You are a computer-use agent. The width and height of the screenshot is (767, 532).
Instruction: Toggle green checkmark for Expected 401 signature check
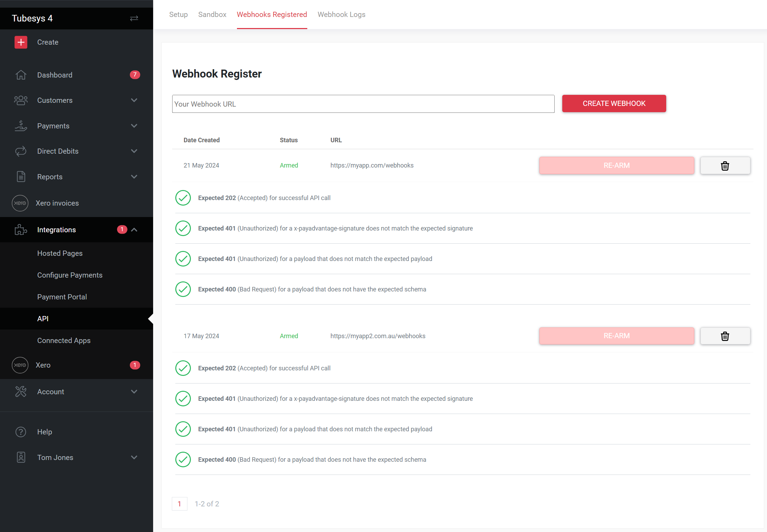click(x=183, y=228)
